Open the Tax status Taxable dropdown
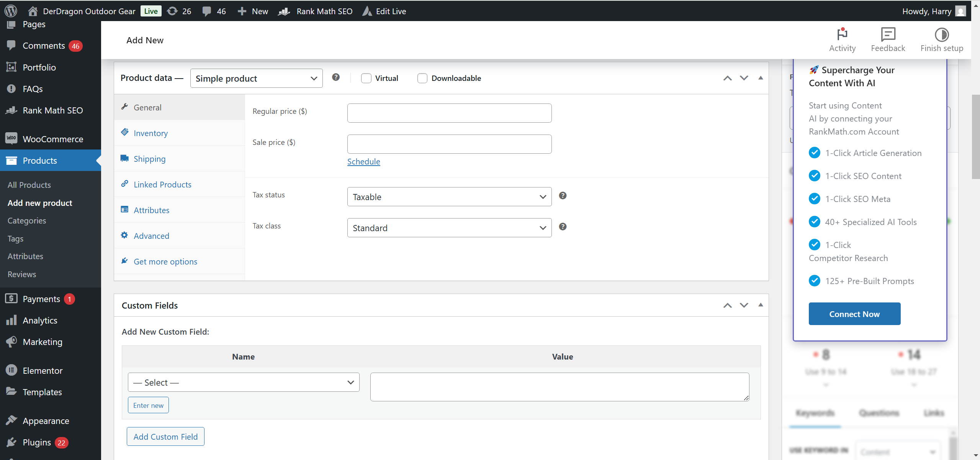The image size is (980, 460). click(x=449, y=197)
